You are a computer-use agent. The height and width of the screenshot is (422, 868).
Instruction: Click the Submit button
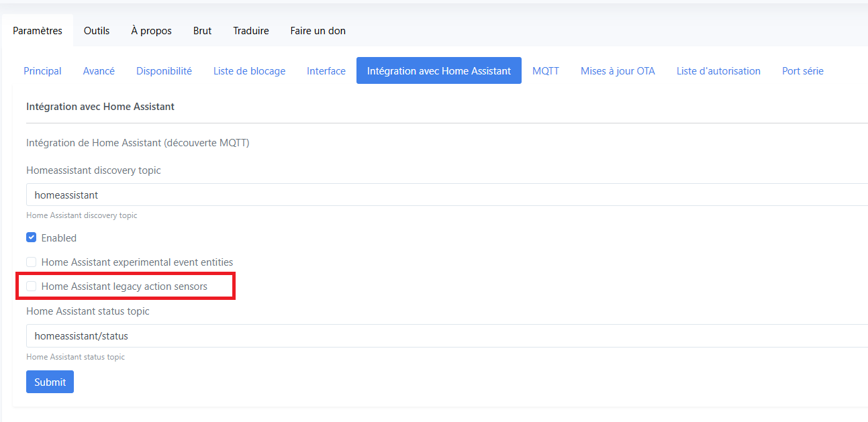50,382
